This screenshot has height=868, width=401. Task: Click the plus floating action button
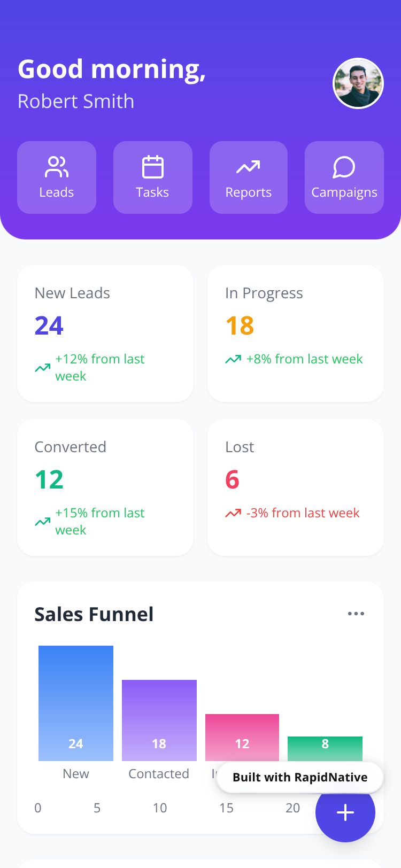coord(345,812)
